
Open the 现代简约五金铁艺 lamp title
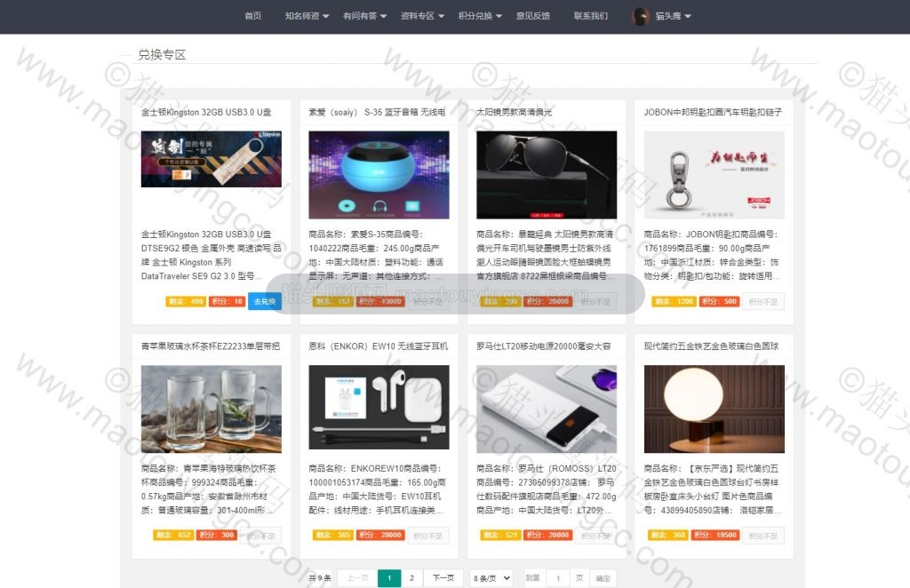pos(712,346)
